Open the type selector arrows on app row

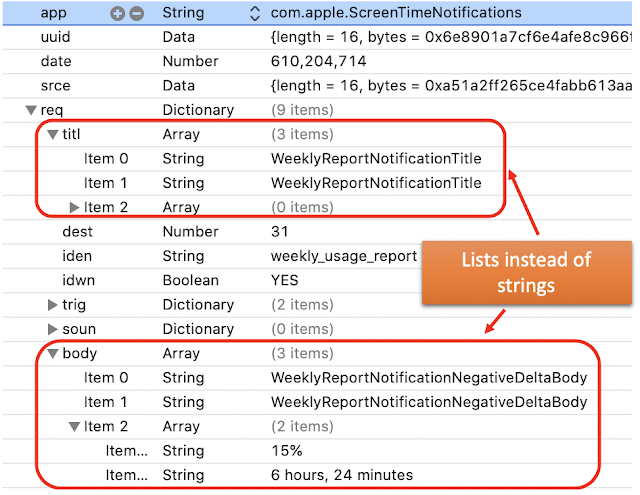pos(255,14)
